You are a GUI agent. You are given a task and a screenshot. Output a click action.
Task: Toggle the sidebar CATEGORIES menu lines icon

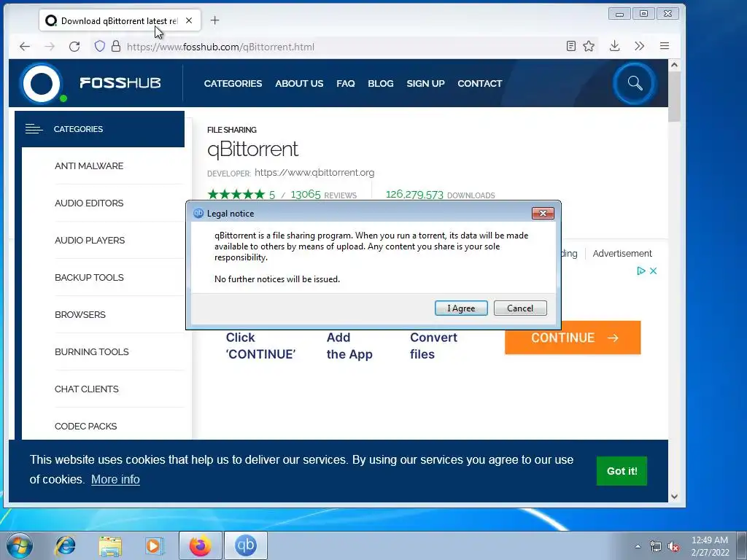tap(34, 129)
